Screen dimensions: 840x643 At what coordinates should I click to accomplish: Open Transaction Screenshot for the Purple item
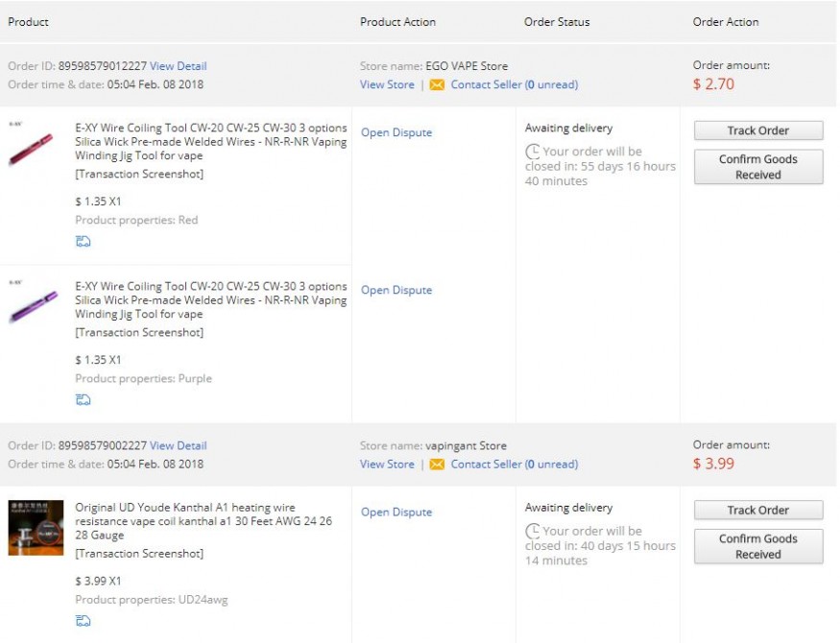tap(139, 332)
